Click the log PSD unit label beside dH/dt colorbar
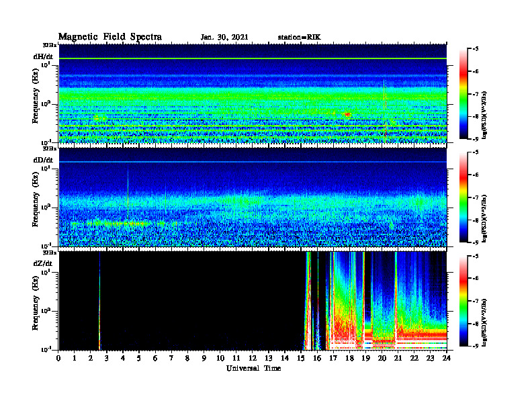 point(485,115)
